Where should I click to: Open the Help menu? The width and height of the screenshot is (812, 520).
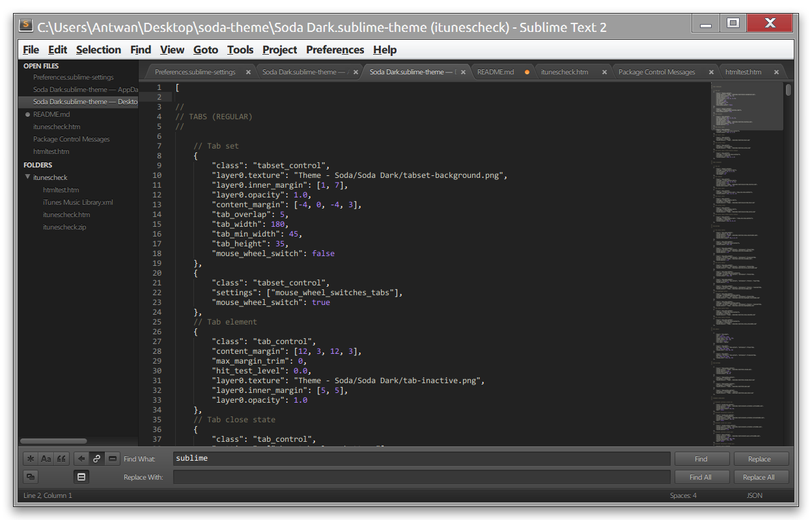(385, 50)
